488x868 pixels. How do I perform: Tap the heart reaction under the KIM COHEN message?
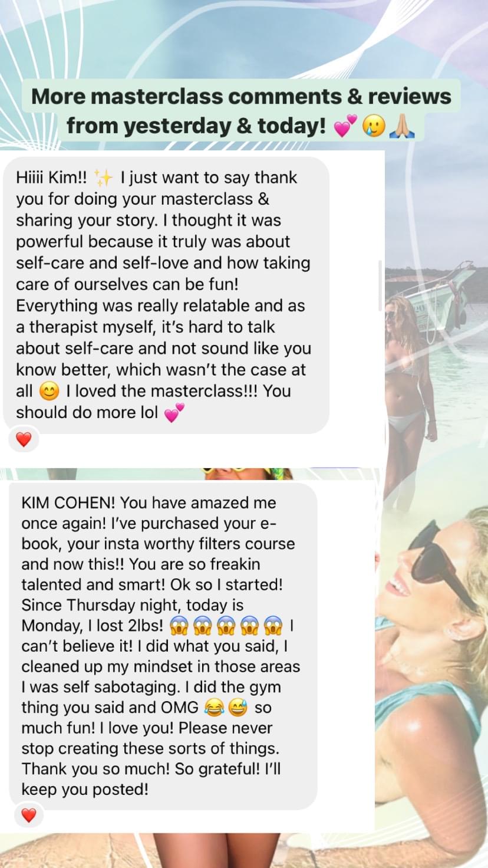point(29,816)
